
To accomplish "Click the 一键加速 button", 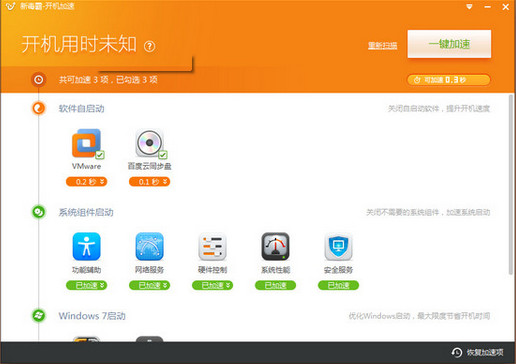I will click(449, 44).
